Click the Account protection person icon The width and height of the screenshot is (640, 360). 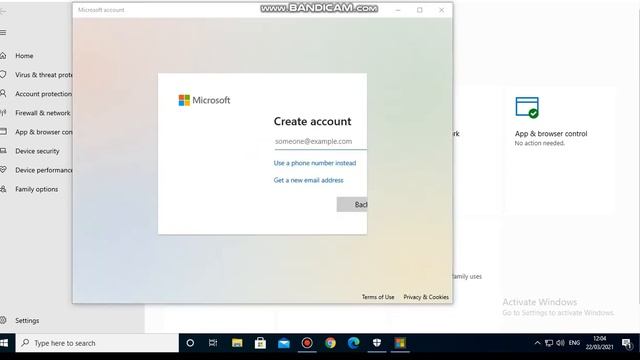point(3,93)
